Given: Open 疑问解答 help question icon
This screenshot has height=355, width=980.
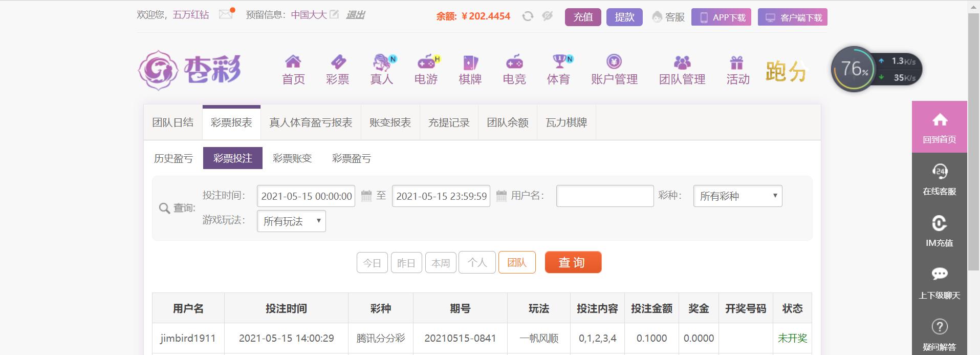Looking at the screenshot, I should [x=940, y=334].
